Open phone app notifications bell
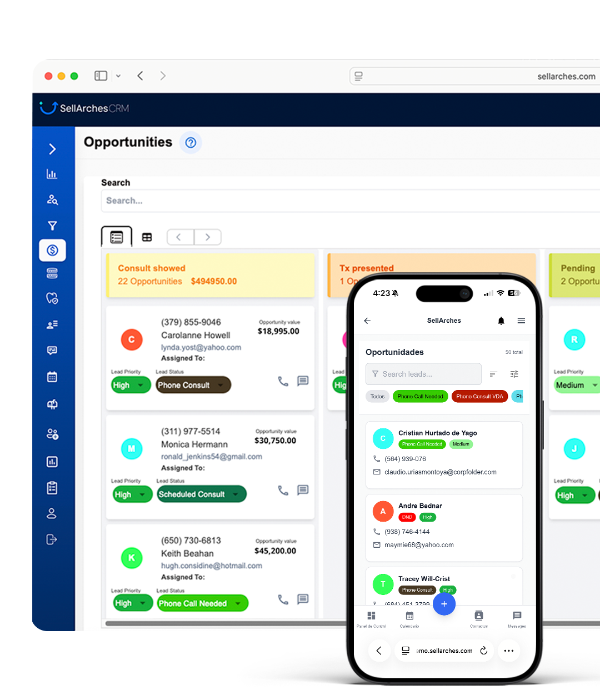 tap(501, 321)
